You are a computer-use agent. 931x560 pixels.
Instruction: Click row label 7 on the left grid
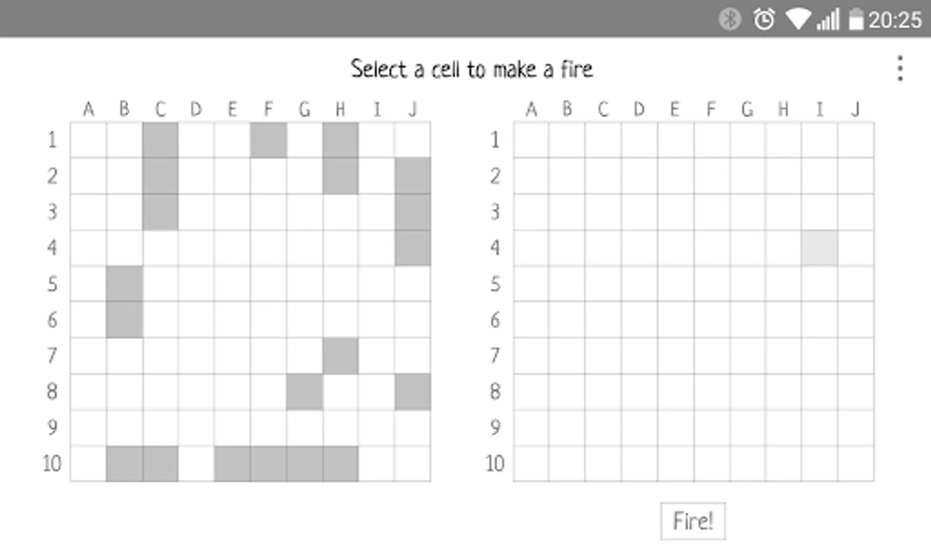click(52, 355)
